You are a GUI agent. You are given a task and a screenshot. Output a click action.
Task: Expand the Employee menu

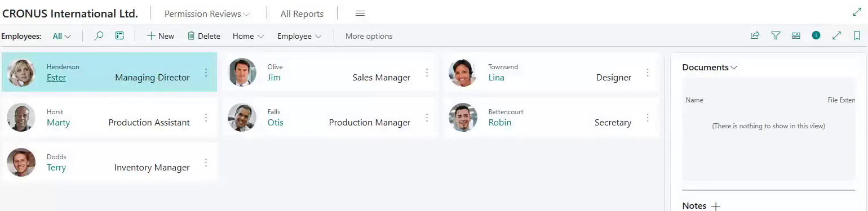299,36
